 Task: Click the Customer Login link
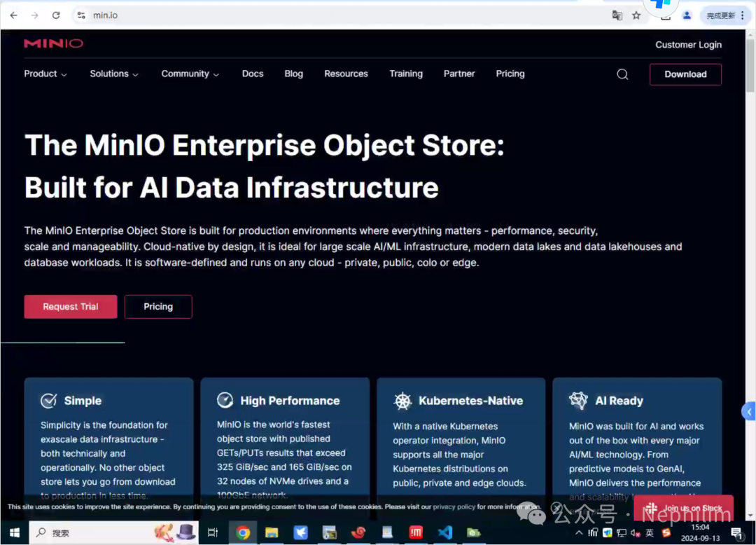tap(689, 45)
